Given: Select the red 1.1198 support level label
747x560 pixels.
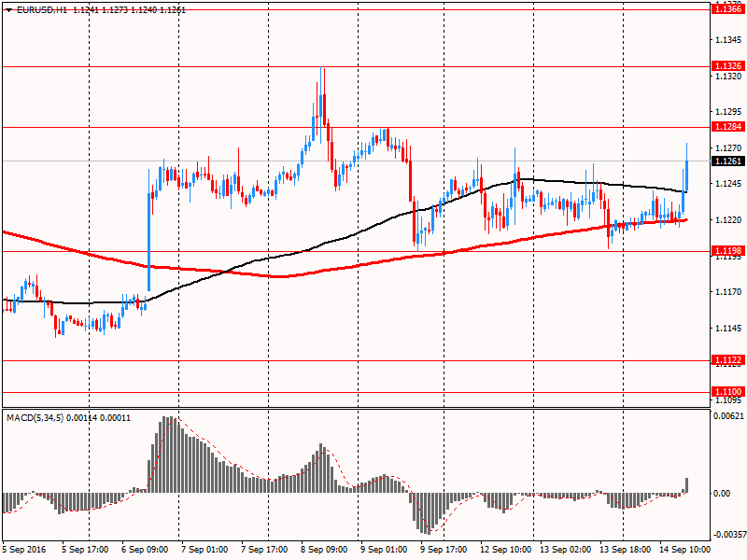Looking at the screenshot, I should (727, 251).
